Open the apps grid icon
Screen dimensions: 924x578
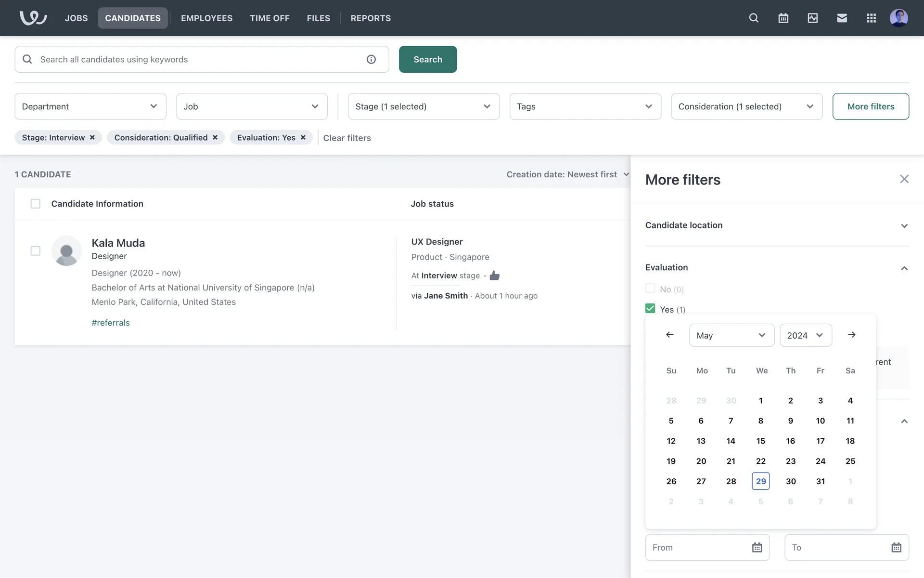871,18
